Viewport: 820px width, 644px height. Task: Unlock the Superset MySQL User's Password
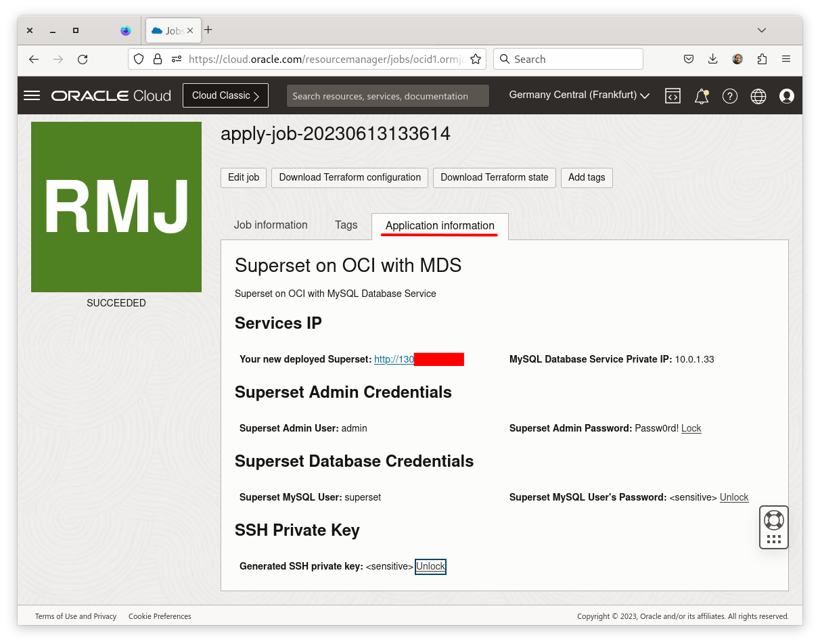click(x=734, y=497)
